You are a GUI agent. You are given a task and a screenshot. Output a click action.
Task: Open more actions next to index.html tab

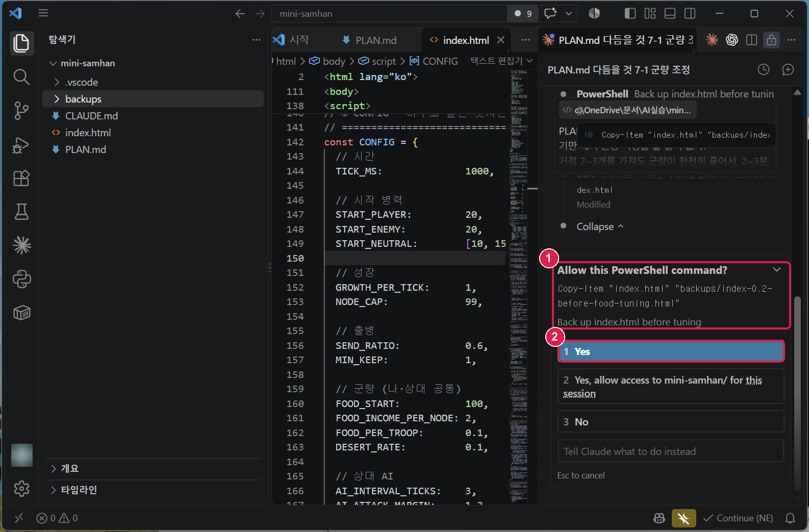[x=526, y=40]
